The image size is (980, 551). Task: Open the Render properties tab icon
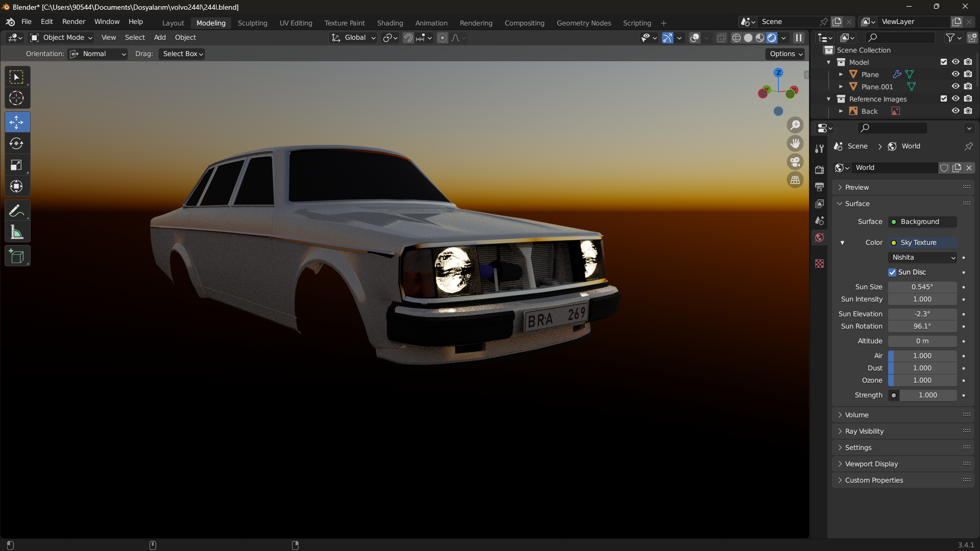pos(819,170)
